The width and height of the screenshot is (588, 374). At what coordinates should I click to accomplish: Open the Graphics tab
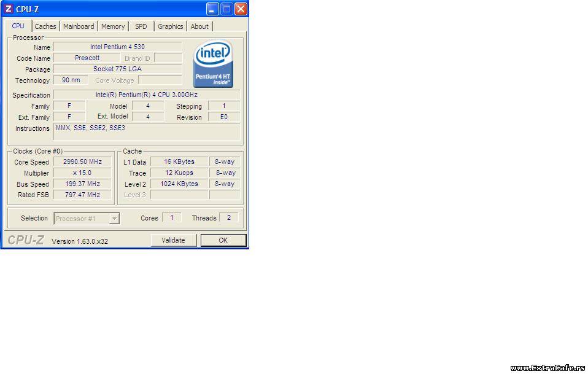(170, 26)
